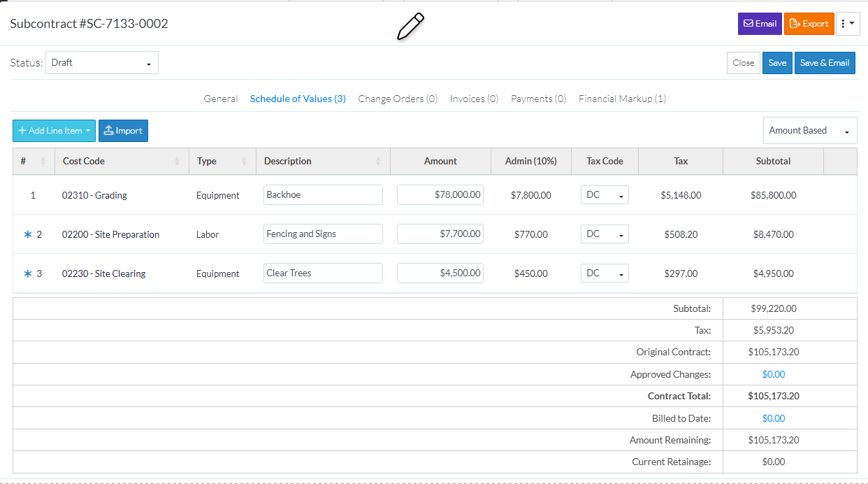Click the Add Line Item button

click(x=54, y=131)
